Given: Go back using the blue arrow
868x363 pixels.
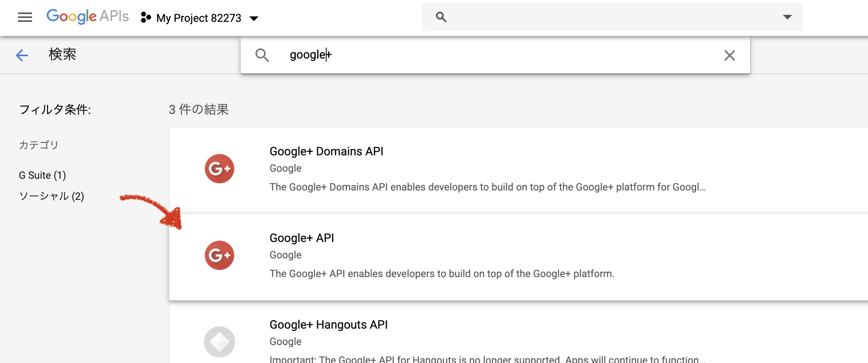Looking at the screenshot, I should pyautogui.click(x=22, y=55).
